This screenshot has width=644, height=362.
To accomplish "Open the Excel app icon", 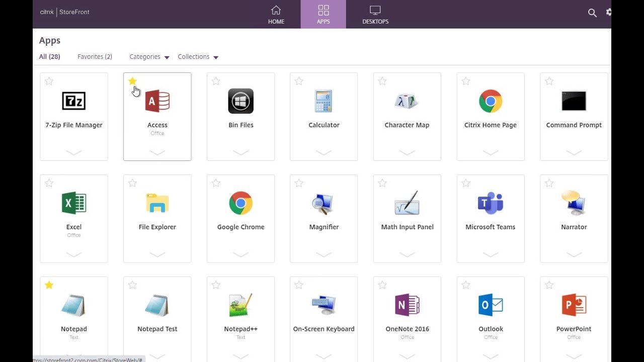I will point(74,203).
